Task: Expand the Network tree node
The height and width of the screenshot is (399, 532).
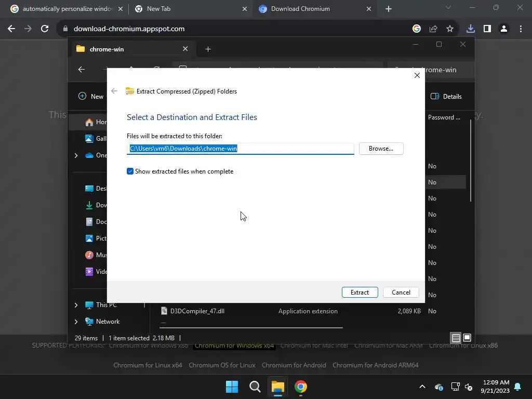Action: [x=76, y=322]
